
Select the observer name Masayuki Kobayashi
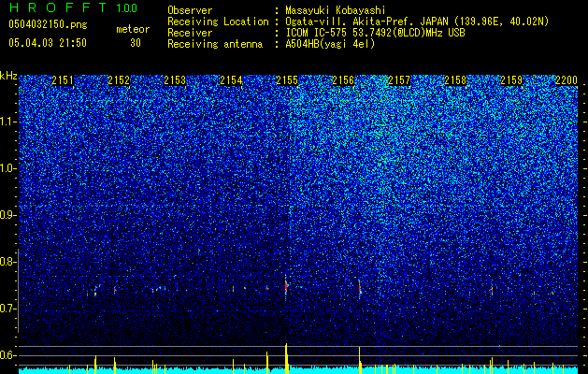pos(336,10)
